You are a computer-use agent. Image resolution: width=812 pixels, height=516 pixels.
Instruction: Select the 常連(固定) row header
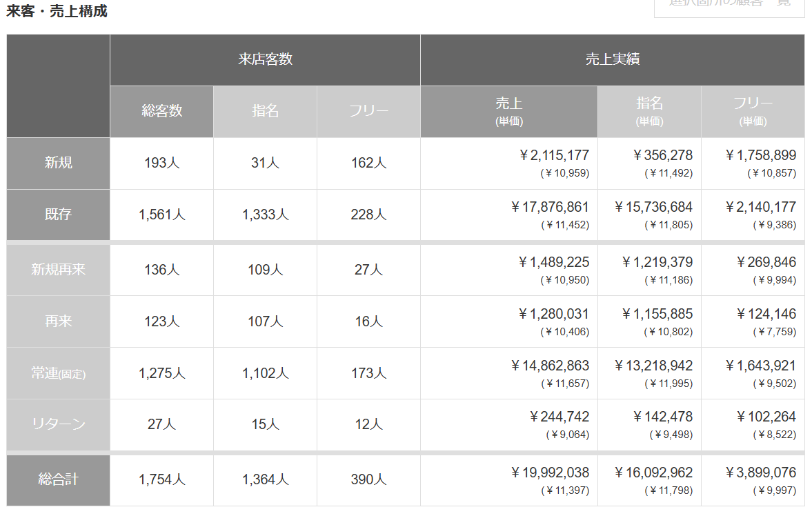point(58,373)
